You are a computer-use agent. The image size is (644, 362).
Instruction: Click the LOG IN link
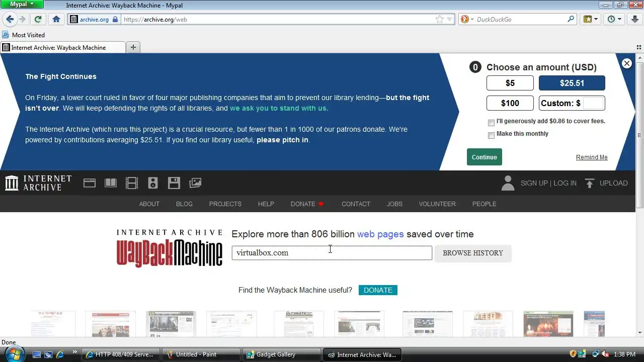[565, 183]
